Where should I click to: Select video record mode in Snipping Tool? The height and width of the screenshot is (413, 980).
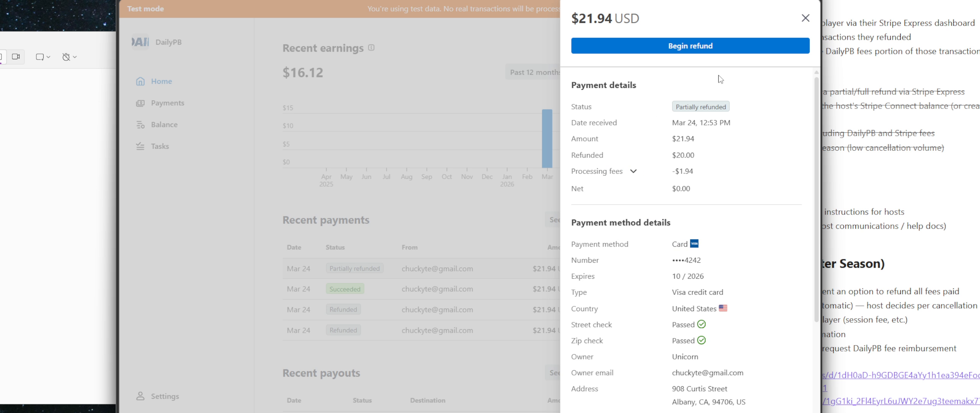16,57
